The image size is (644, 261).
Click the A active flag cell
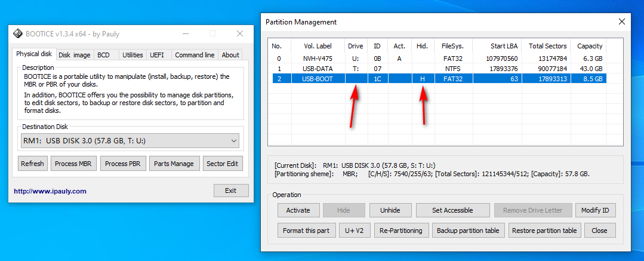coord(399,59)
